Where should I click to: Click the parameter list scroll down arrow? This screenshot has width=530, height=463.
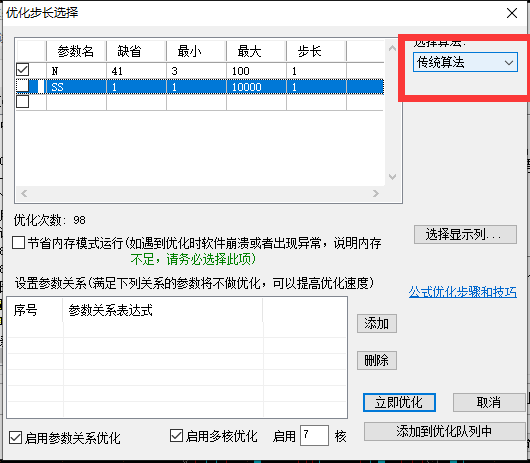[x=392, y=177]
